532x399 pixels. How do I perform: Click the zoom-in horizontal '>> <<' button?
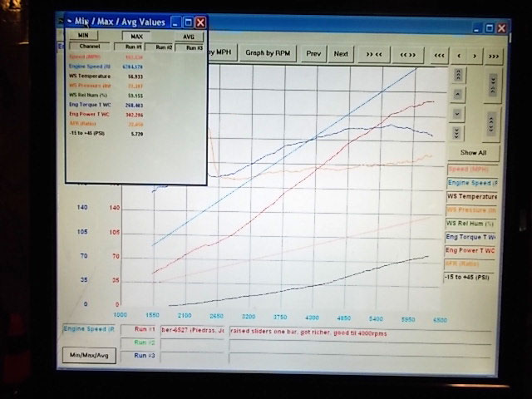[374, 54]
